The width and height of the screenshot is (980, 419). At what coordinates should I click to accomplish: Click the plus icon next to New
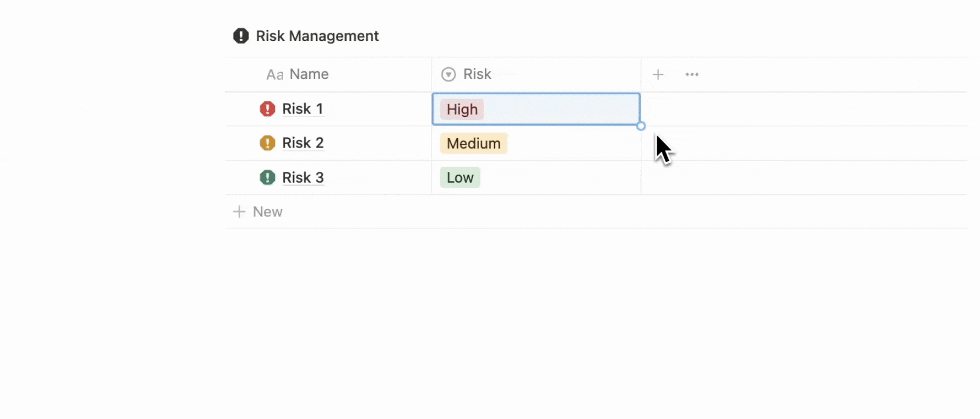pyautogui.click(x=239, y=212)
